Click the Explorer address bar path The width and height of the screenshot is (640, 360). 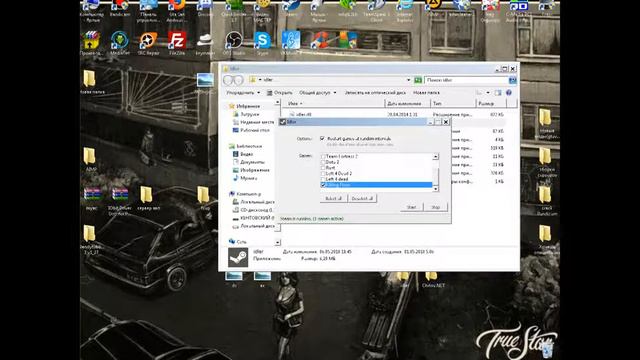coord(331,80)
